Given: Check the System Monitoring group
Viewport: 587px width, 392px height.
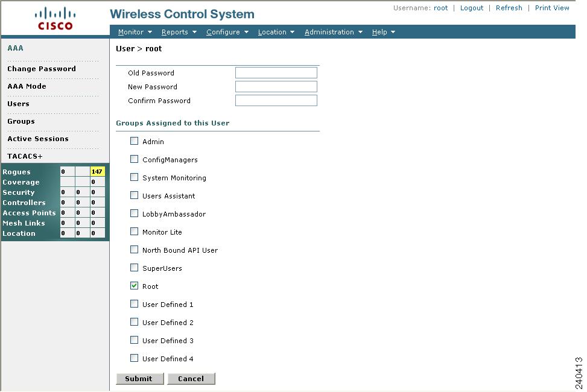Looking at the screenshot, I should (134, 177).
